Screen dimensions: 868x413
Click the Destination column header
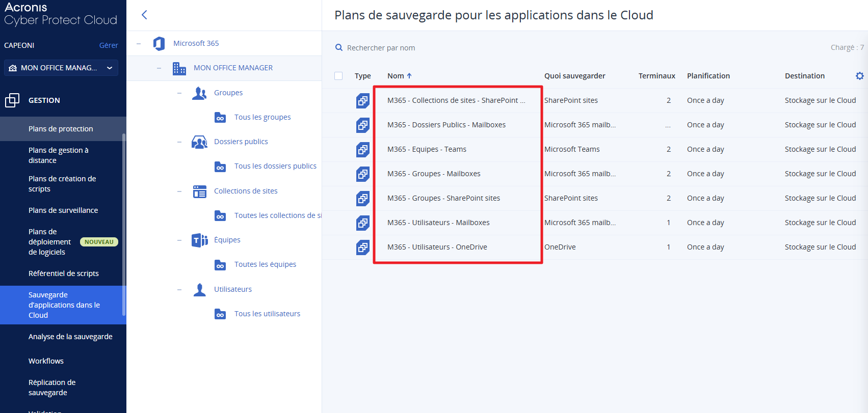(804, 76)
